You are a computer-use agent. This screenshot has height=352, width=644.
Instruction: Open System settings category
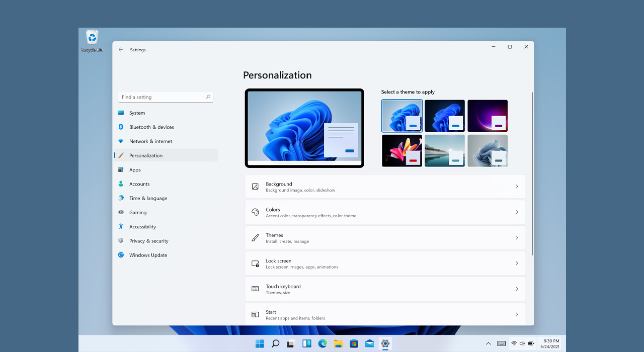[166, 113]
